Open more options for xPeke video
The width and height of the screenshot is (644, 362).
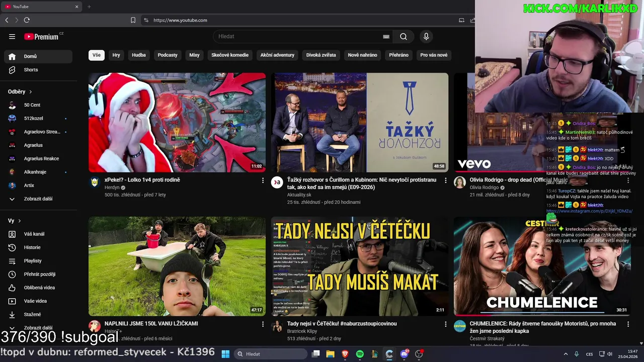263,180
